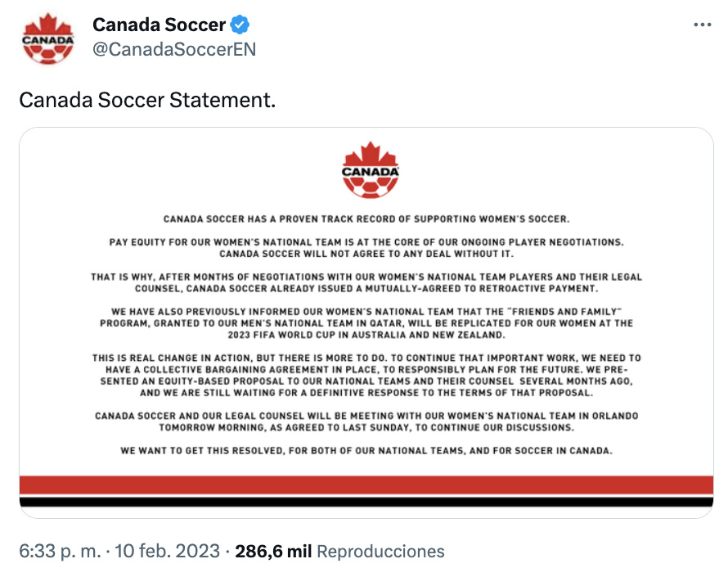
Task: Click the tweet text "Canada Soccer Statement."
Action: coord(147,100)
